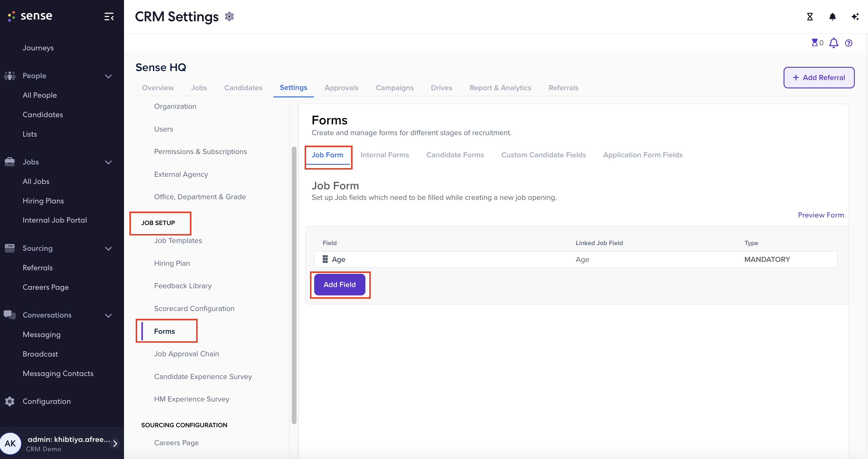868x459 pixels.
Task: Open Hiring Plans in sidebar
Action: (x=43, y=201)
